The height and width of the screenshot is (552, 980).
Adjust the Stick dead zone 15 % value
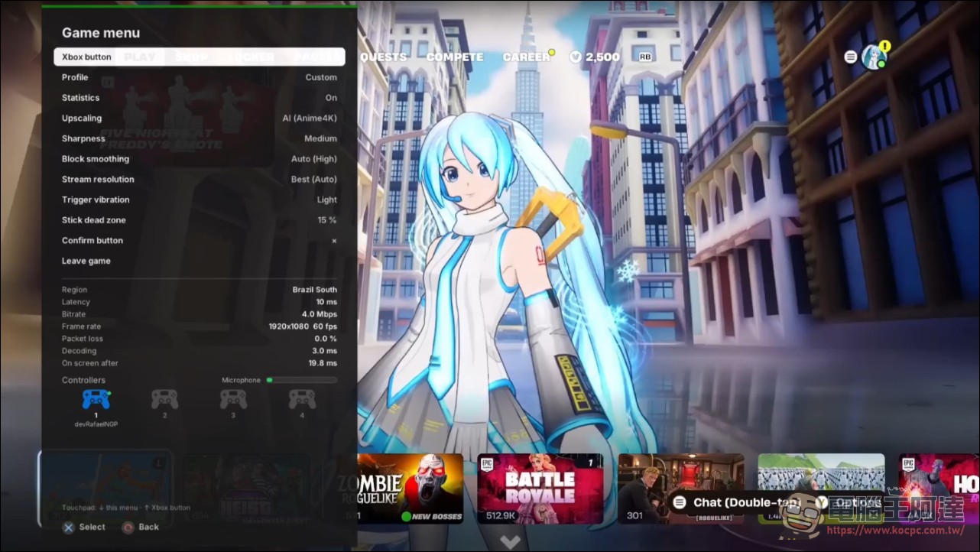pos(200,220)
